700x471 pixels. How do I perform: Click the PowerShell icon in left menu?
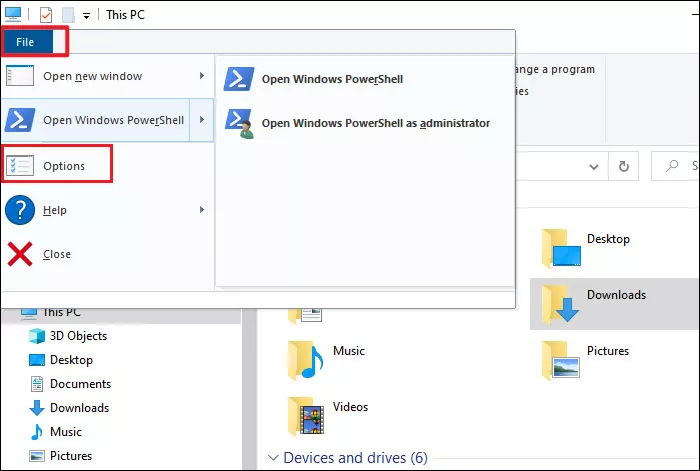(20, 120)
